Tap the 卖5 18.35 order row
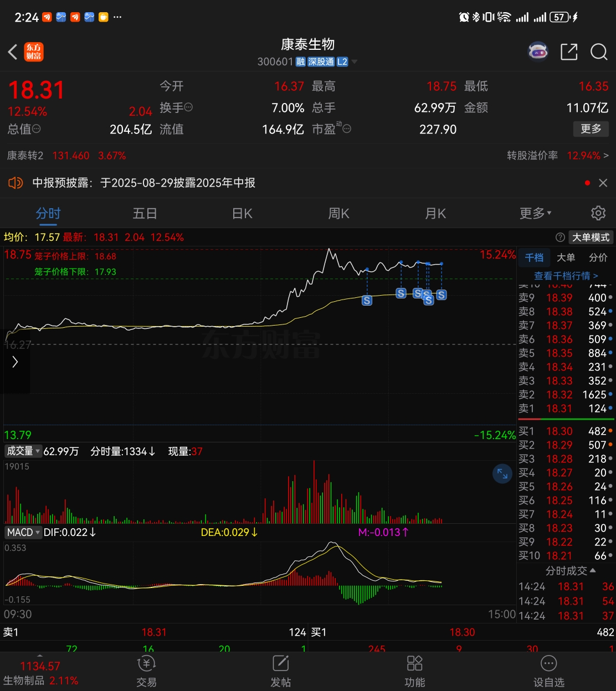 [x=566, y=353]
